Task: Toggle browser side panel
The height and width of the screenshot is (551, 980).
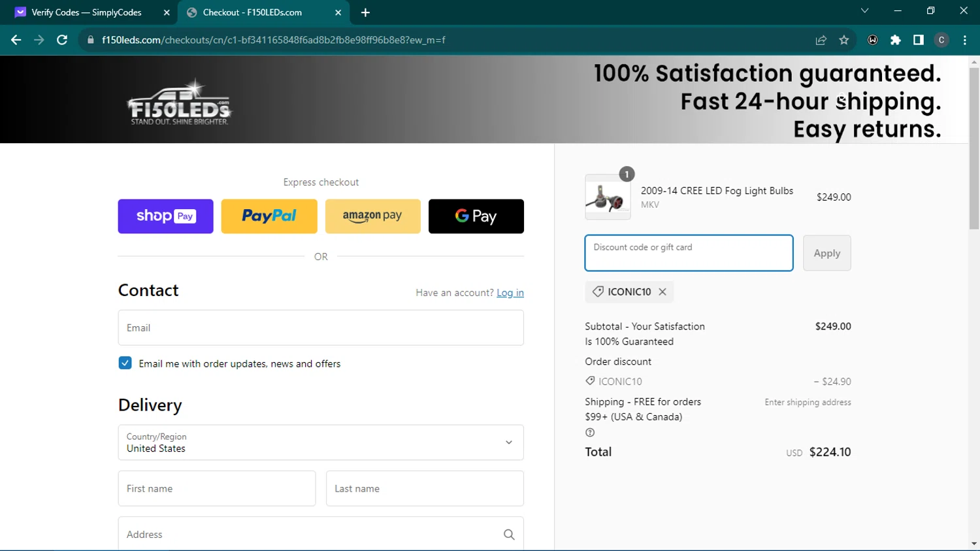Action: (x=919, y=40)
